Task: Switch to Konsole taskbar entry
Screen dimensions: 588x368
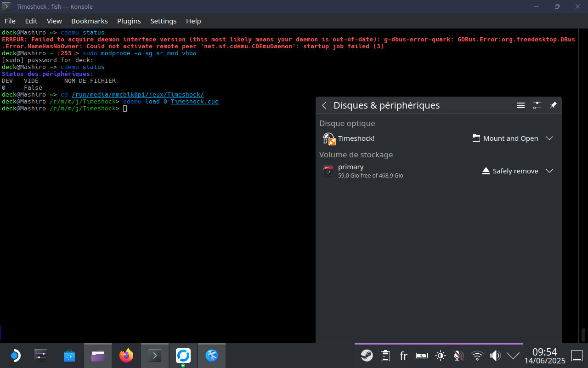Action: pyautogui.click(x=155, y=356)
